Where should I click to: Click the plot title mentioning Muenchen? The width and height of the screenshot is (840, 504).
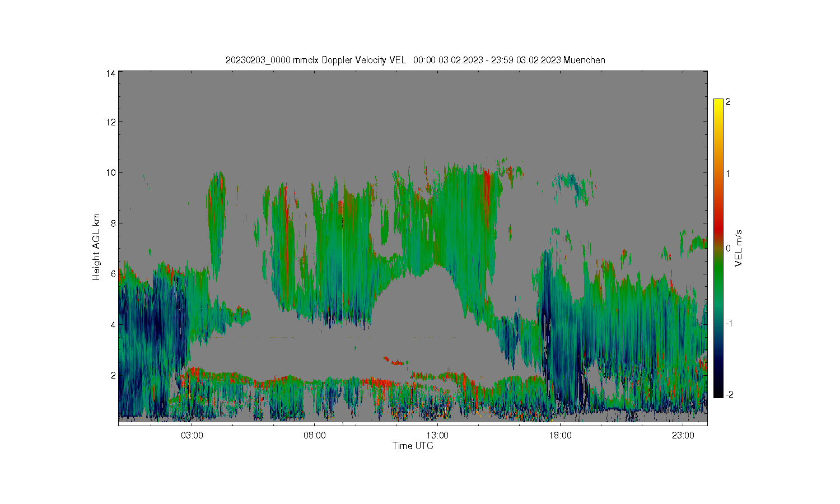[x=415, y=60]
